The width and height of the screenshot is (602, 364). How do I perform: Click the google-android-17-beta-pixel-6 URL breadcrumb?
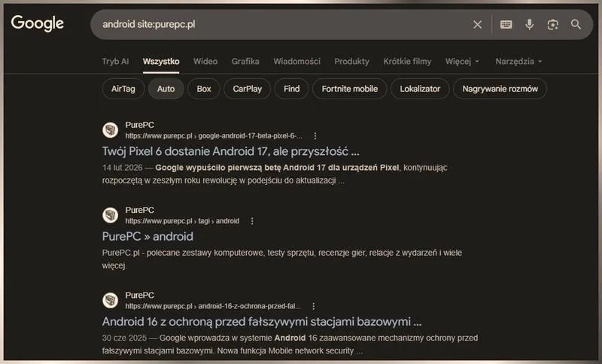214,136
